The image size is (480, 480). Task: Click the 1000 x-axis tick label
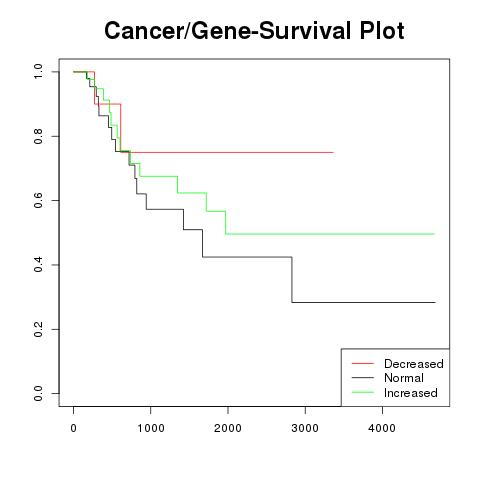click(151, 428)
